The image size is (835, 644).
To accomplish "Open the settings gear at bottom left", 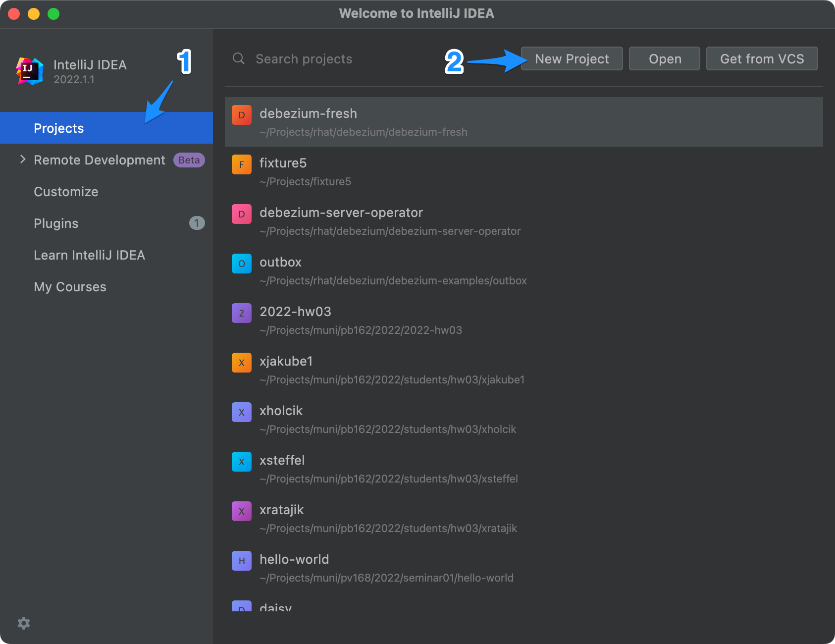I will [x=24, y=623].
